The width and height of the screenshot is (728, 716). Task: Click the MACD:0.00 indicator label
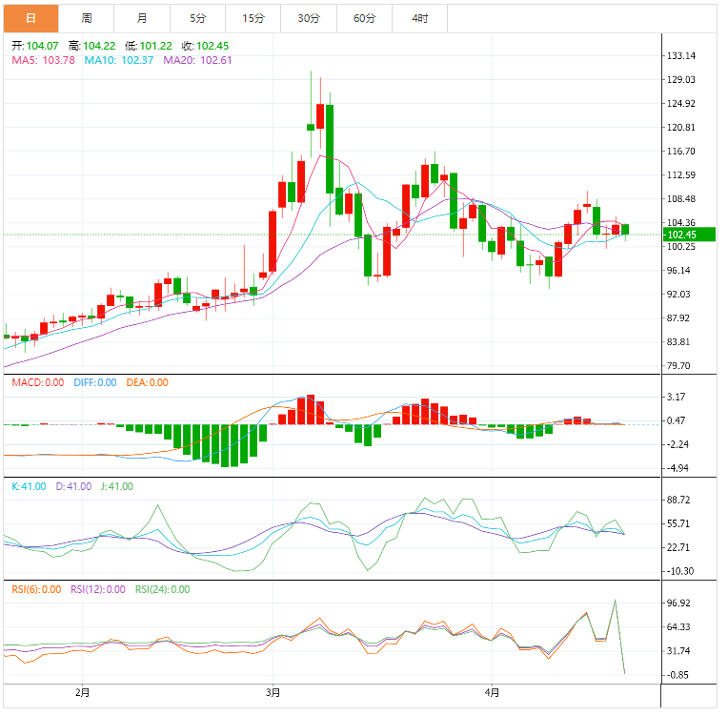[x=38, y=383]
